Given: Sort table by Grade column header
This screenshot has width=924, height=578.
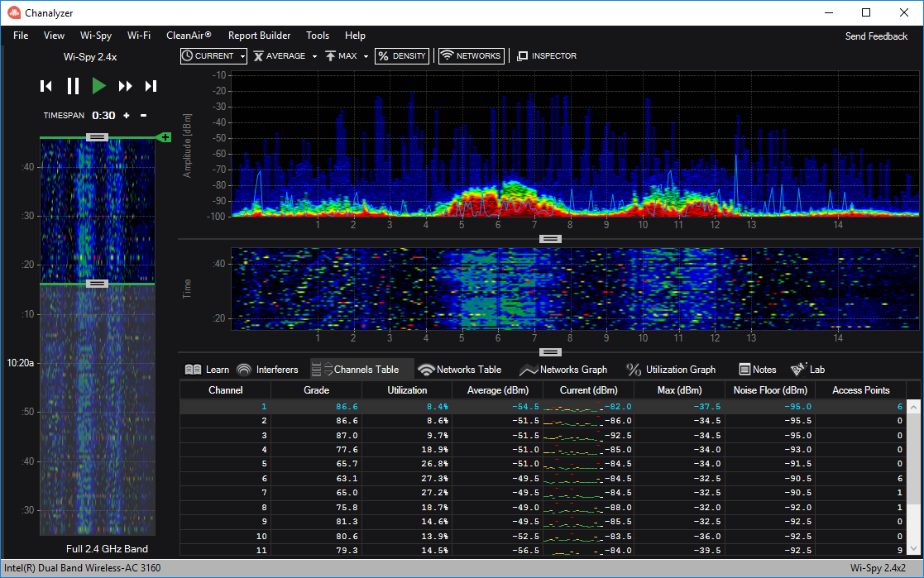Looking at the screenshot, I should coord(317,390).
